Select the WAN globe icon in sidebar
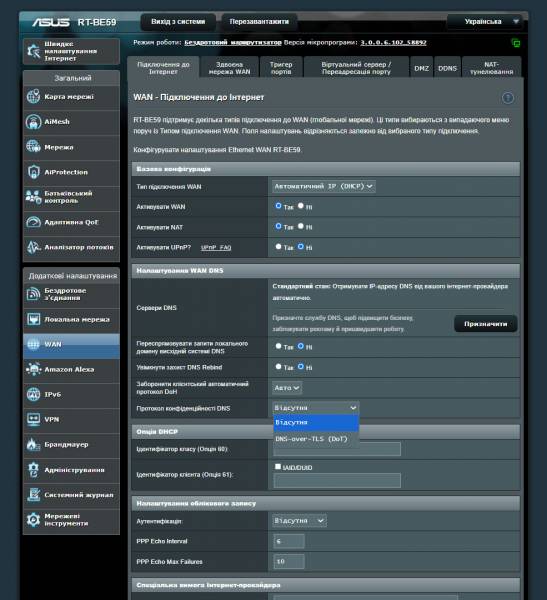This screenshot has width=547, height=600. pyautogui.click(x=33, y=344)
